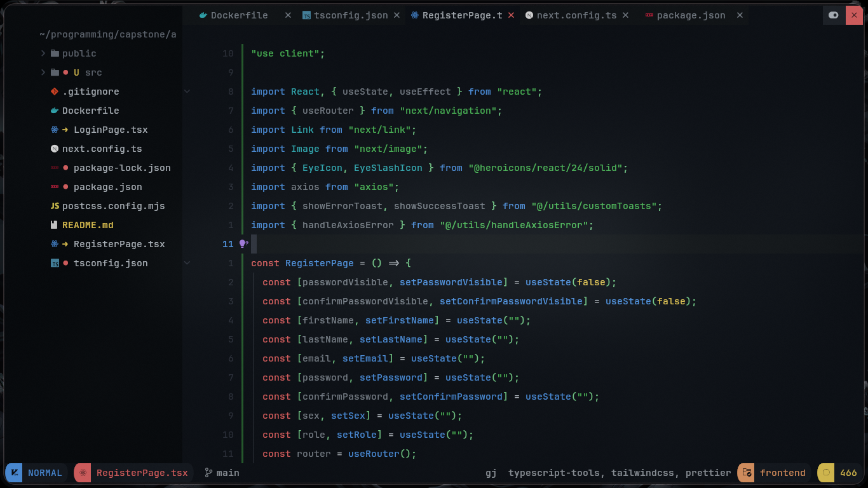The width and height of the screenshot is (868, 488).
Task: Click the npm icon beside package-lock.json
Action: coord(55,168)
